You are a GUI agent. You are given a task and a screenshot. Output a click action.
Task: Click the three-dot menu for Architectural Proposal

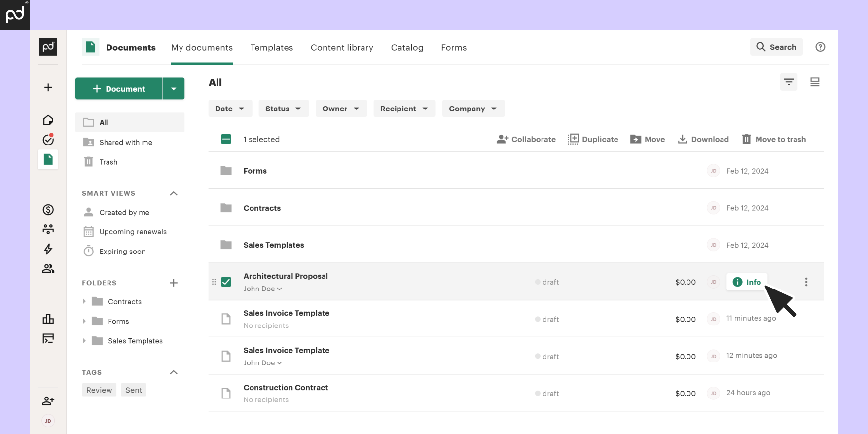[806, 282]
